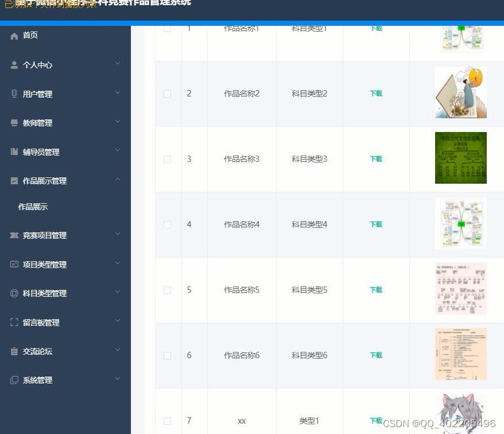Click the 科目类型5 cell

pyautogui.click(x=309, y=290)
